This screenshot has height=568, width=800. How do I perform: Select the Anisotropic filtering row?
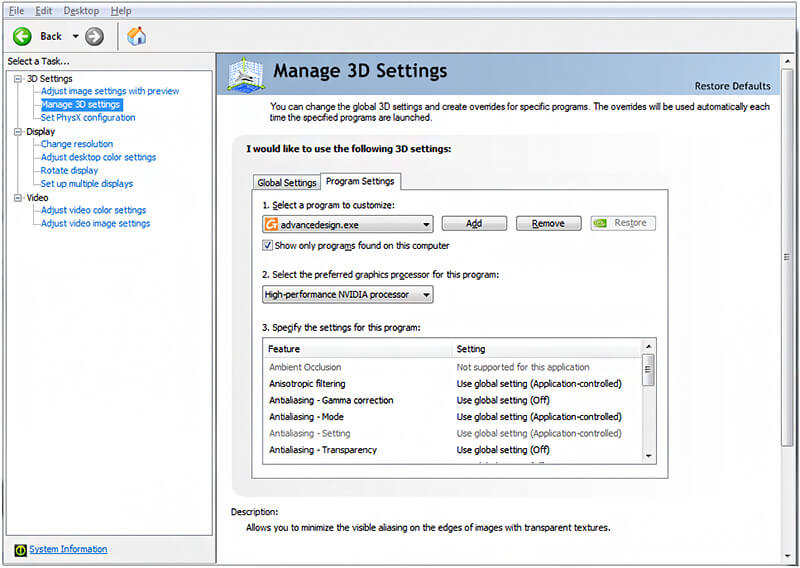point(453,384)
